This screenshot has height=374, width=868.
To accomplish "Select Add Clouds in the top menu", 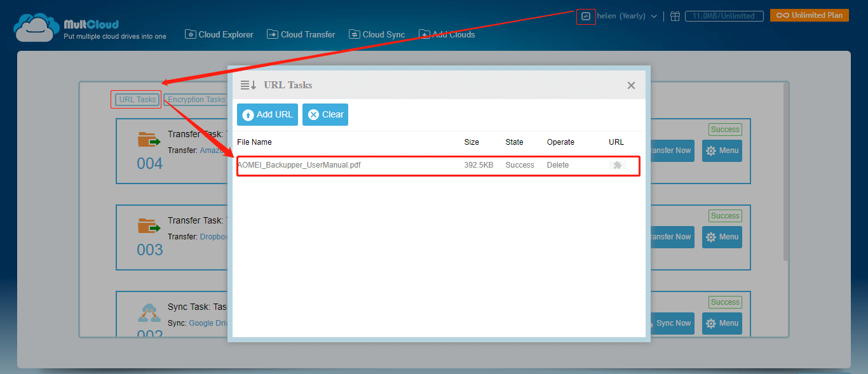I will point(447,34).
